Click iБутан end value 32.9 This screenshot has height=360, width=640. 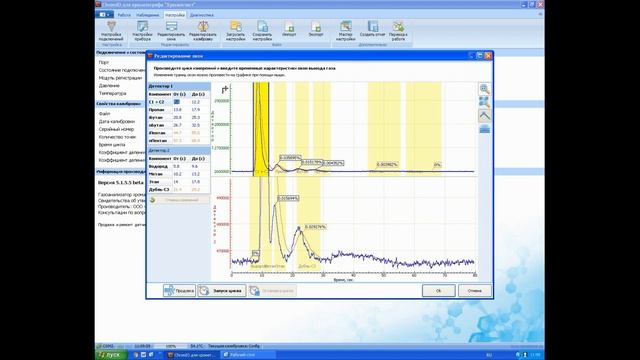[x=196, y=125]
